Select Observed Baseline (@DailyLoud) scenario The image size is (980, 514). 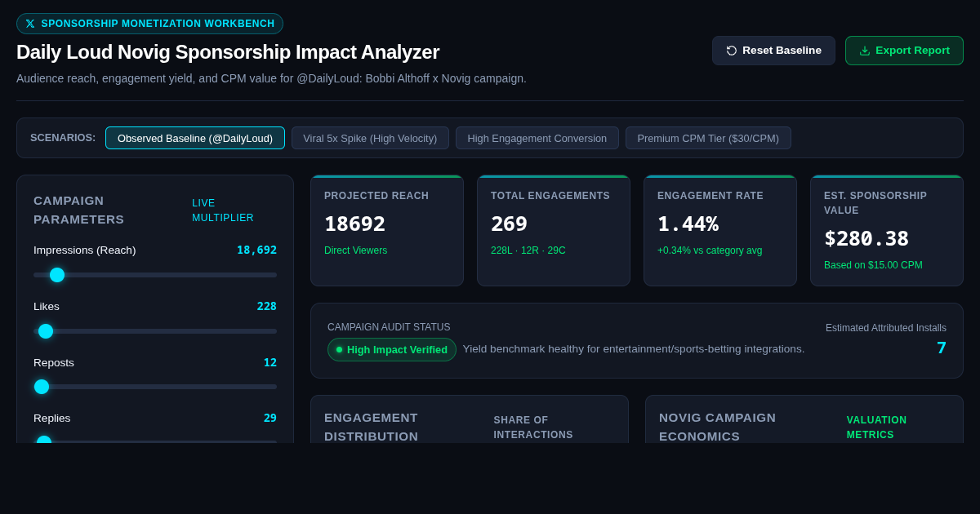click(x=195, y=138)
